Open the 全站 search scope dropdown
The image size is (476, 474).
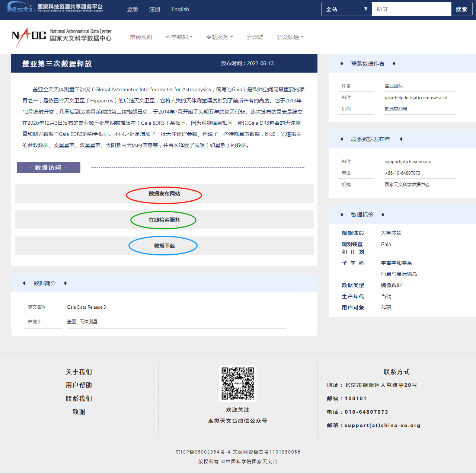[x=346, y=9]
